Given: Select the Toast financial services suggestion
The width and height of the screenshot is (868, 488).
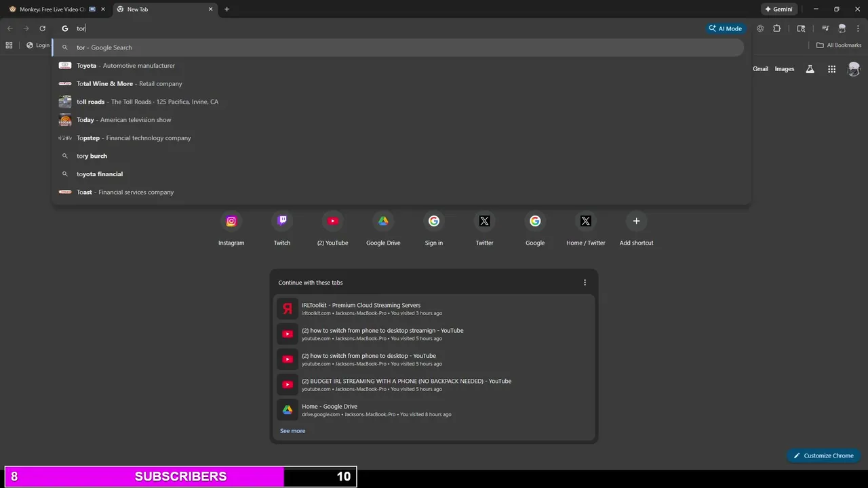Looking at the screenshot, I should click(398, 192).
